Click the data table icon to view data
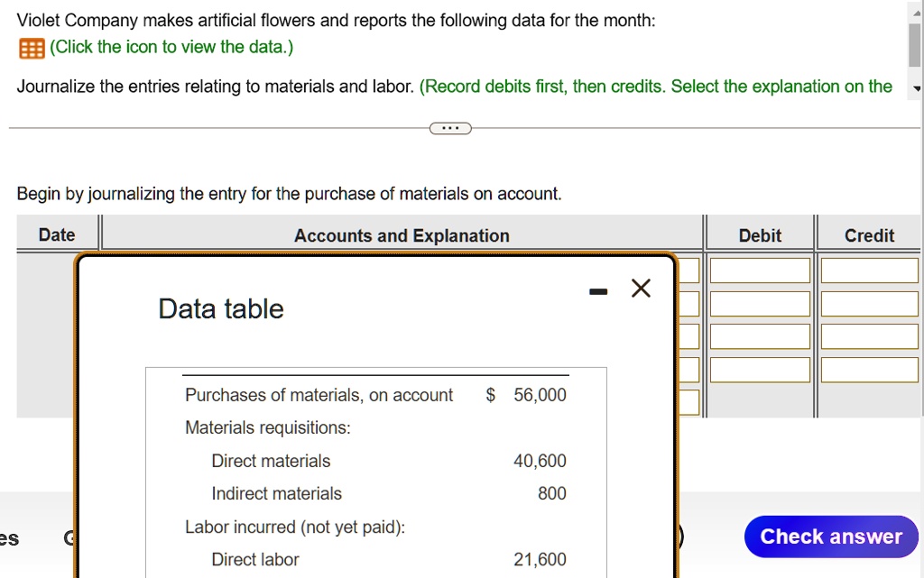The width and height of the screenshot is (924, 578). point(29,47)
